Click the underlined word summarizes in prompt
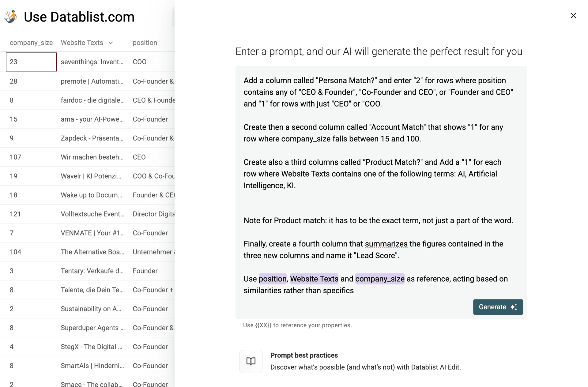The height and width of the screenshot is (387, 588). point(386,244)
